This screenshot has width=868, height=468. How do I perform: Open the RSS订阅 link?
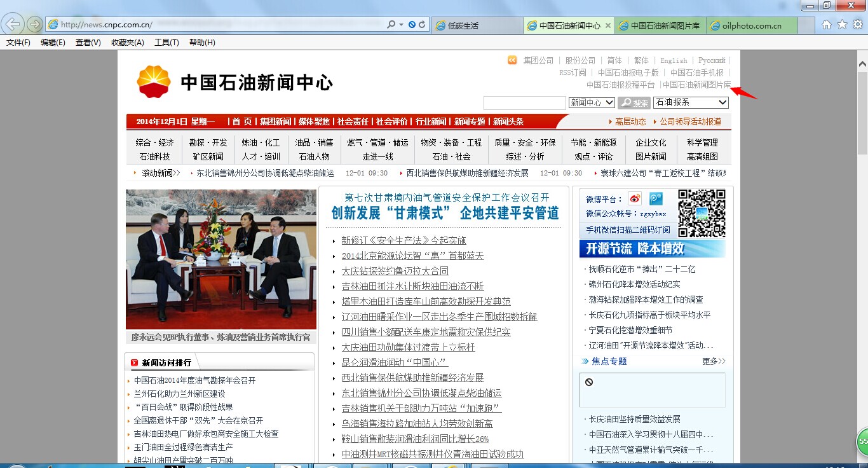(573, 72)
